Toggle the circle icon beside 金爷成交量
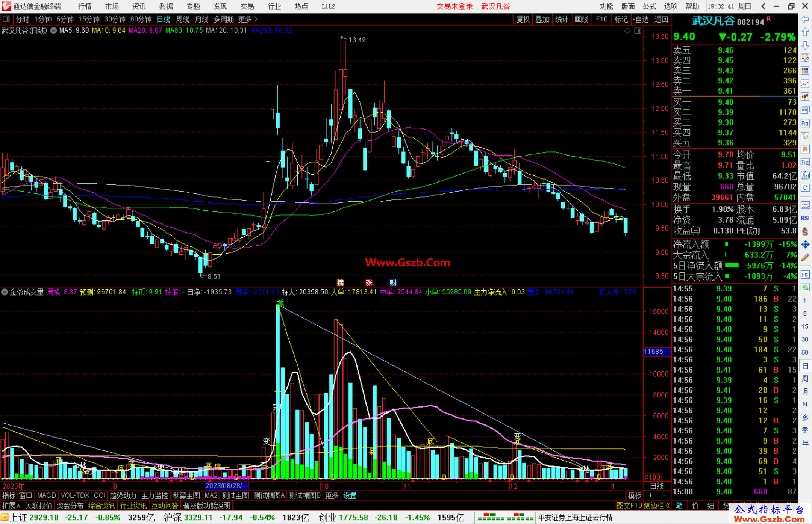The image size is (812, 524). [x=5, y=292]
